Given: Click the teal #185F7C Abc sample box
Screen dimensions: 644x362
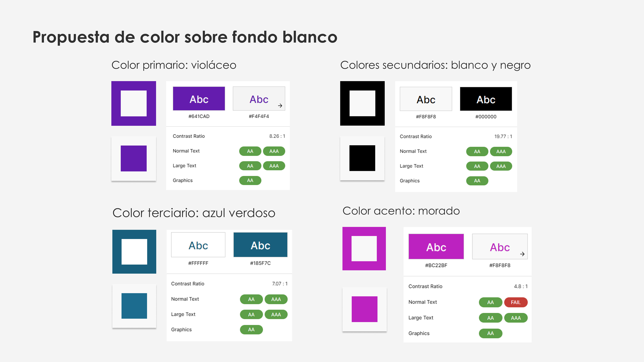Looking at the screenshot, I should (260, 245).
